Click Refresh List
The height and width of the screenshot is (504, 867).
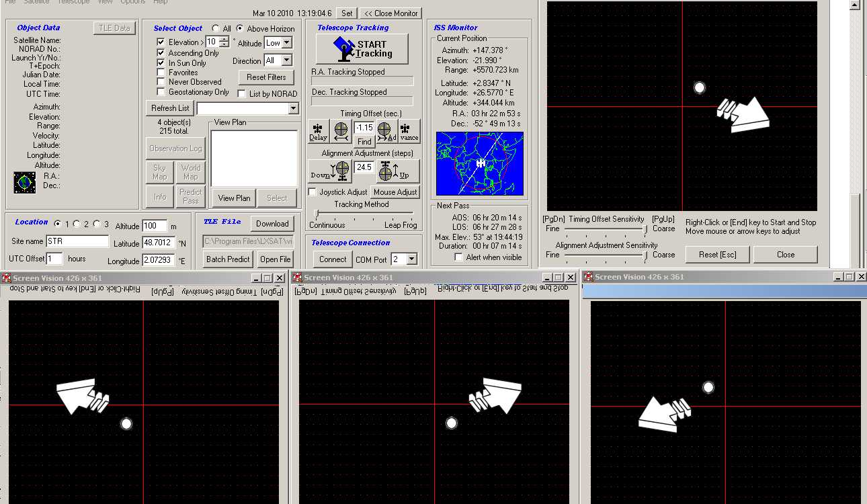tap(170, 108)
